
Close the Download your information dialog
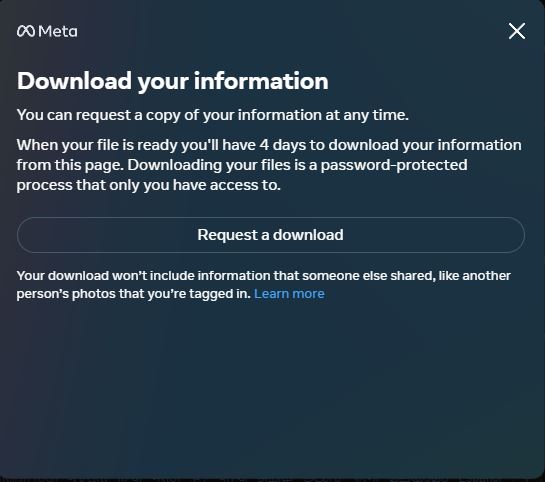[x=516, y=31]
